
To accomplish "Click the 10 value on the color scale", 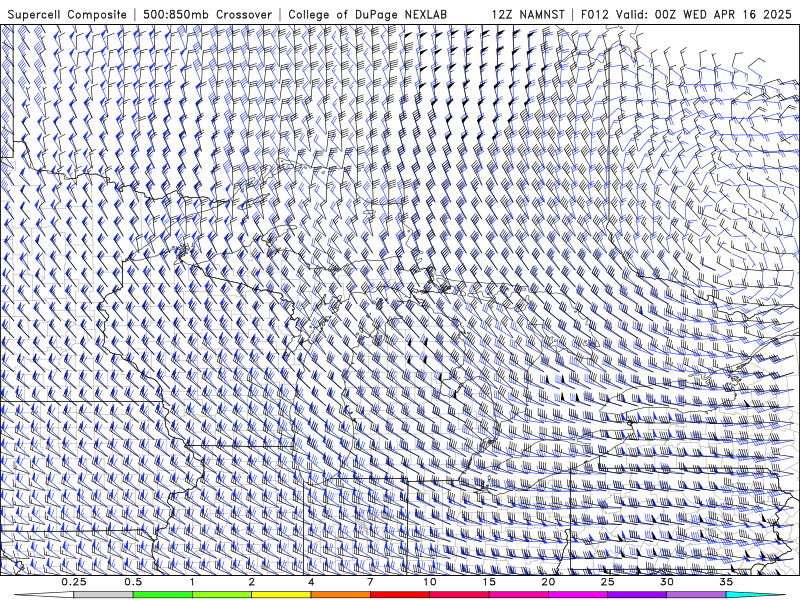I will (430, 582).
